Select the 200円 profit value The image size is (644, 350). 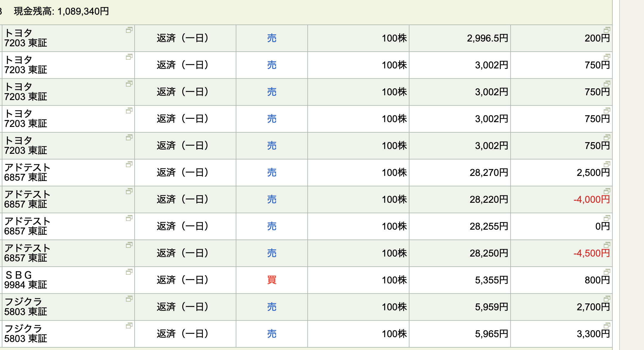coord(597,38)
